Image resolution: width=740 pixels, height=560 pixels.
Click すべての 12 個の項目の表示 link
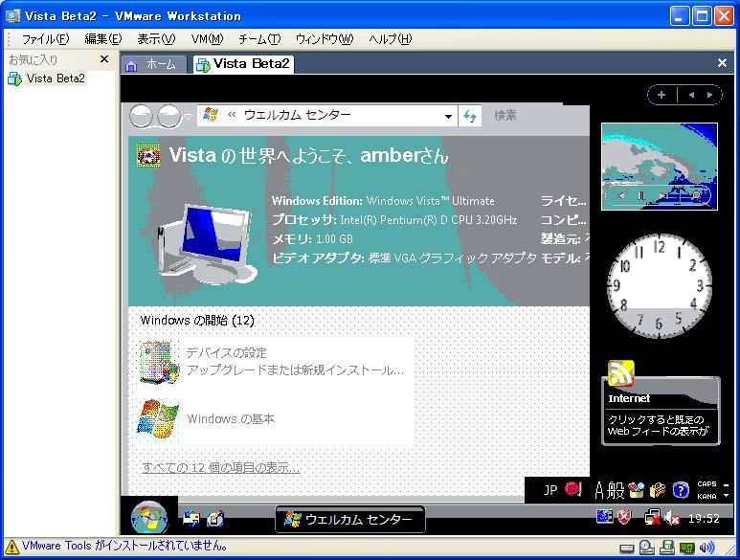[221, 467]
